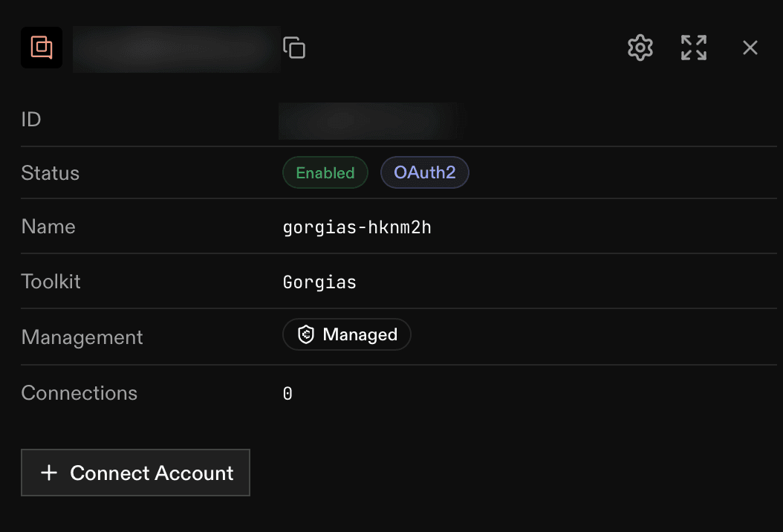Close the auth config panel
Viewport: 783px width, 532px height.
750,48
